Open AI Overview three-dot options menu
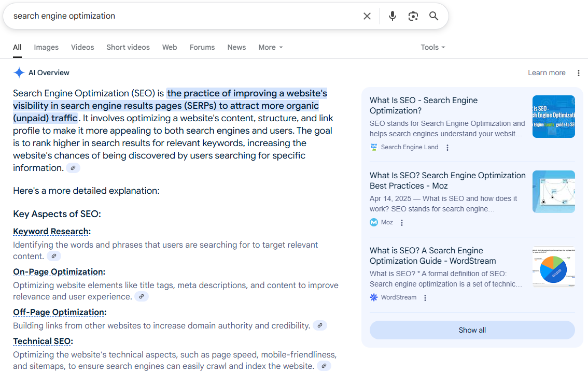This screenshot has height=372, width=588. 579,73
